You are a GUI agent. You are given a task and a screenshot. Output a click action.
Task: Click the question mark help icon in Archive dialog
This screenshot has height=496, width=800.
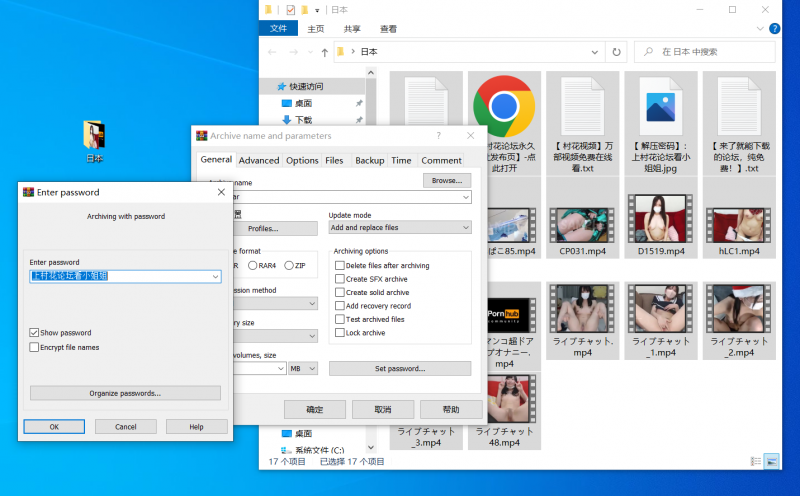pyautogui.click(x=438, y=136)
